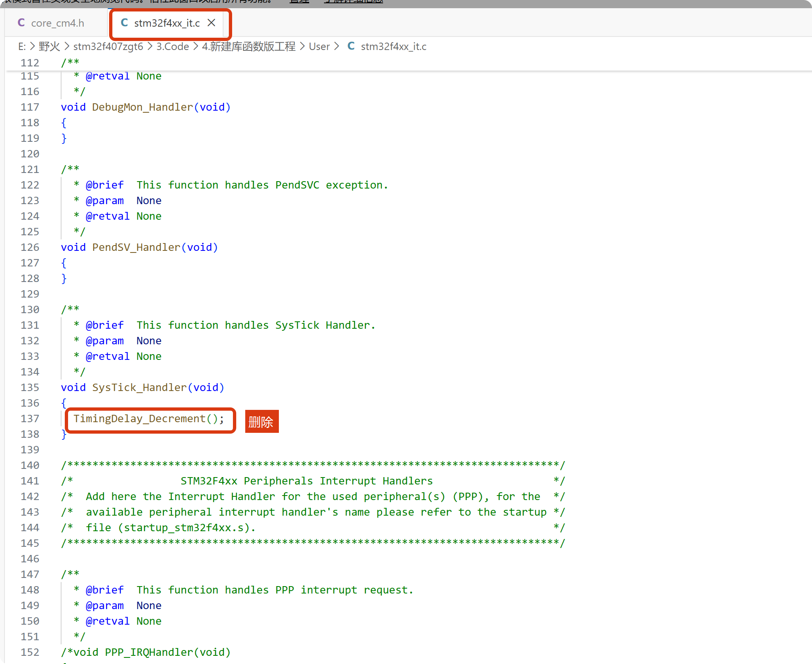
Task: Open the 3.Code breadcrumb folder
Action: click(172, 46)
